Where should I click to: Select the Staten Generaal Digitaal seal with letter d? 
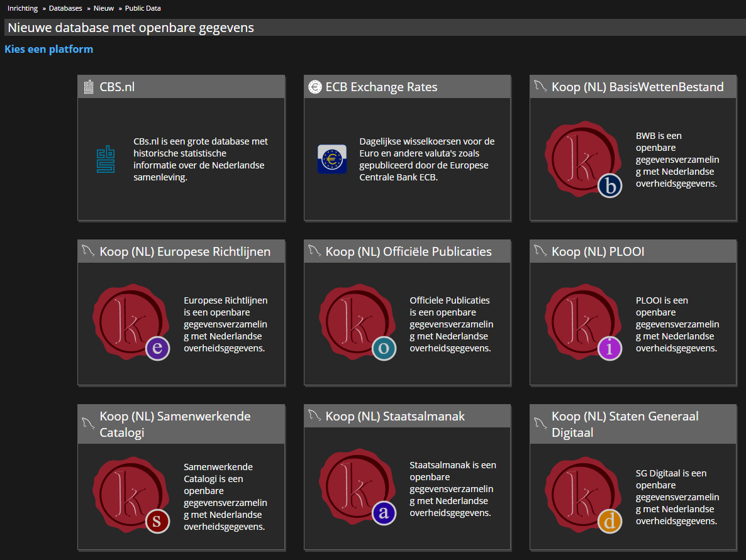pos(583,495)
